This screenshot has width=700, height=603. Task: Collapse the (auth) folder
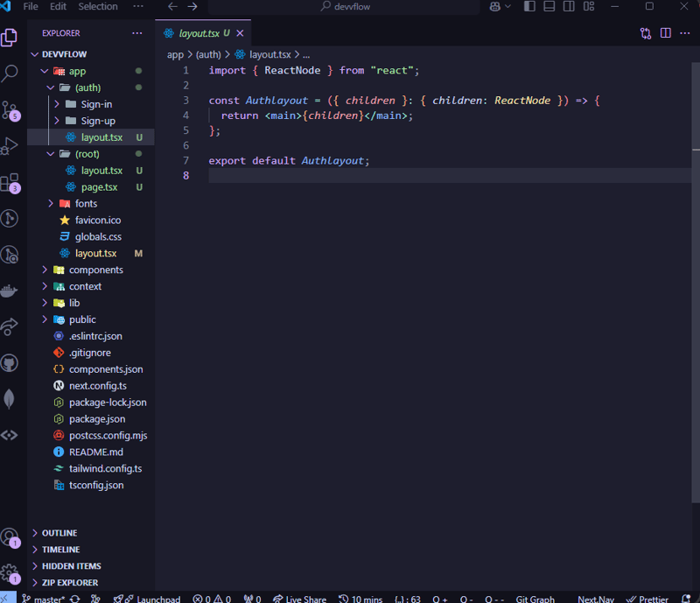[51, 88]
